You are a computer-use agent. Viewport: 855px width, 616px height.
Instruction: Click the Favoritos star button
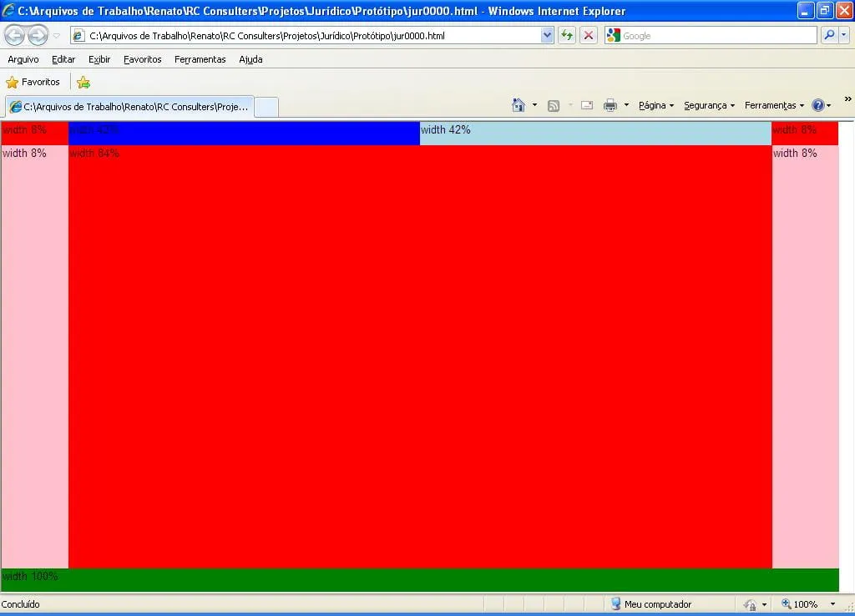(x=33, y=83)
